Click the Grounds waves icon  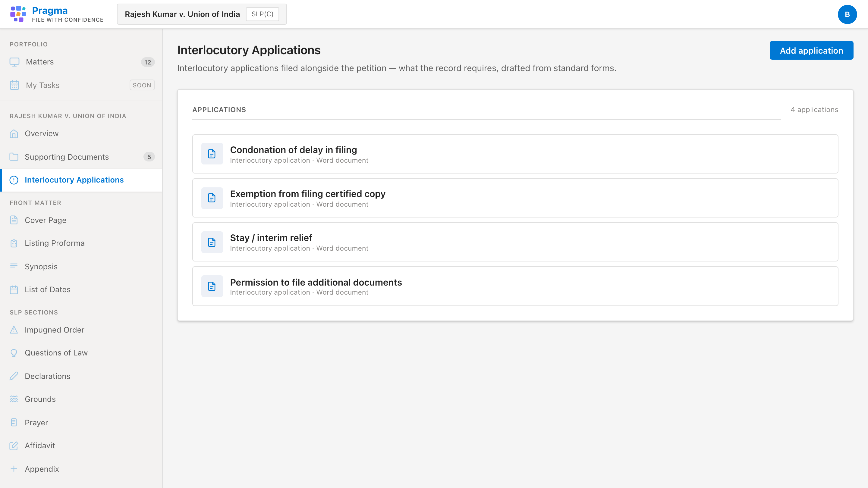click(x=14, y=399)
